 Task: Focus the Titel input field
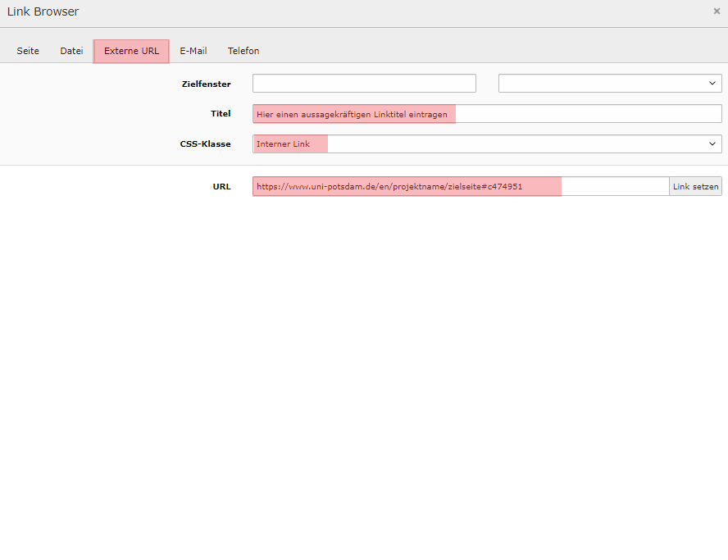click(487, 114)
